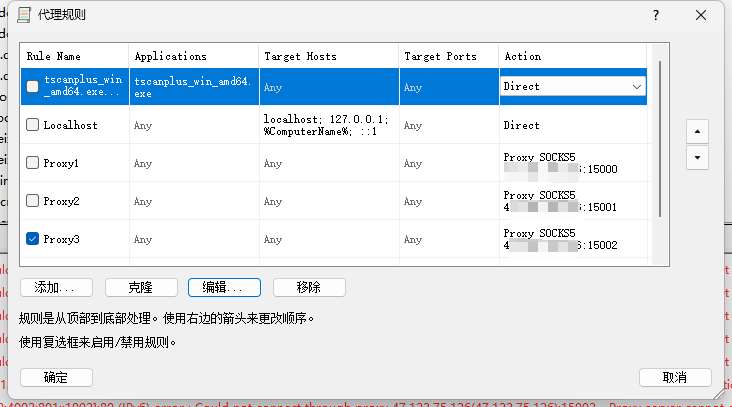Uncheck the Proxy3 rule checkbox

(32, 239)
